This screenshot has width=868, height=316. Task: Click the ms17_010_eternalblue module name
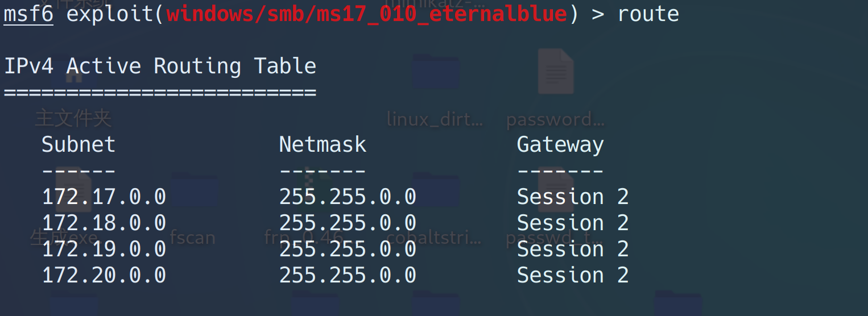point(367,14)
